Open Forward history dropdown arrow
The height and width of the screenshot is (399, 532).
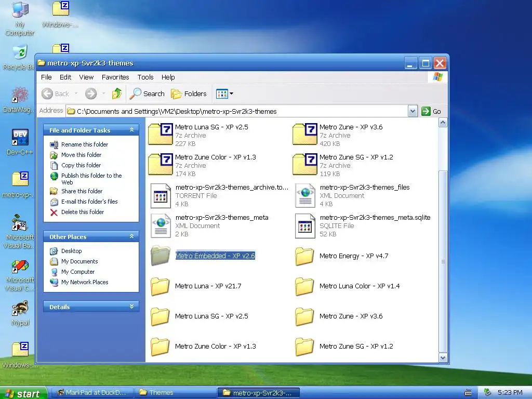click(x=103, y=94)
